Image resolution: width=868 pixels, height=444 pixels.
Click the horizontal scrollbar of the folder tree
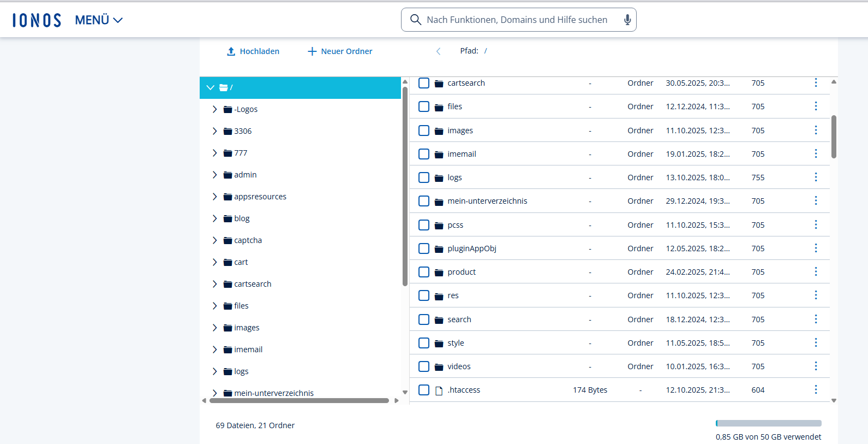[299, 401]
